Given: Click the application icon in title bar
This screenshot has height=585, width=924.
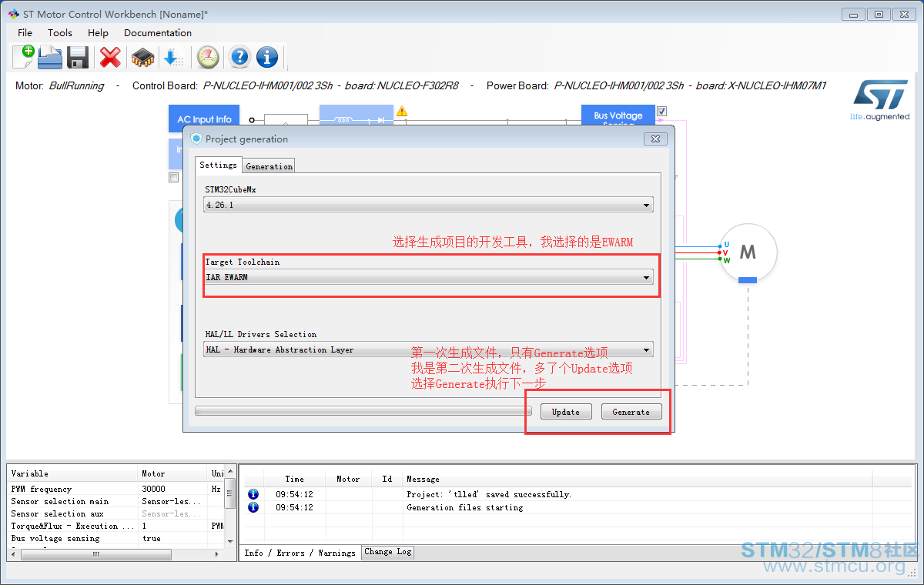Looking at the screenshot, I should tap(13, 14).
